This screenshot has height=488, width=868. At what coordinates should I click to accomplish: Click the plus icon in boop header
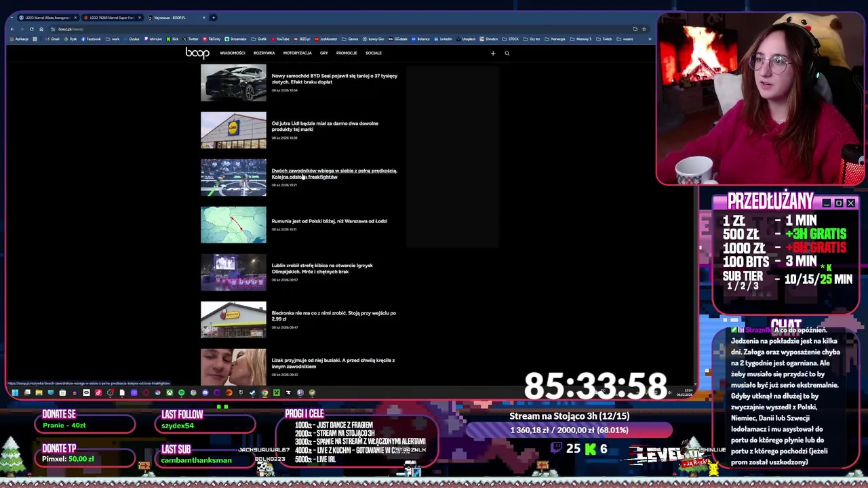(x=493, y=53)
